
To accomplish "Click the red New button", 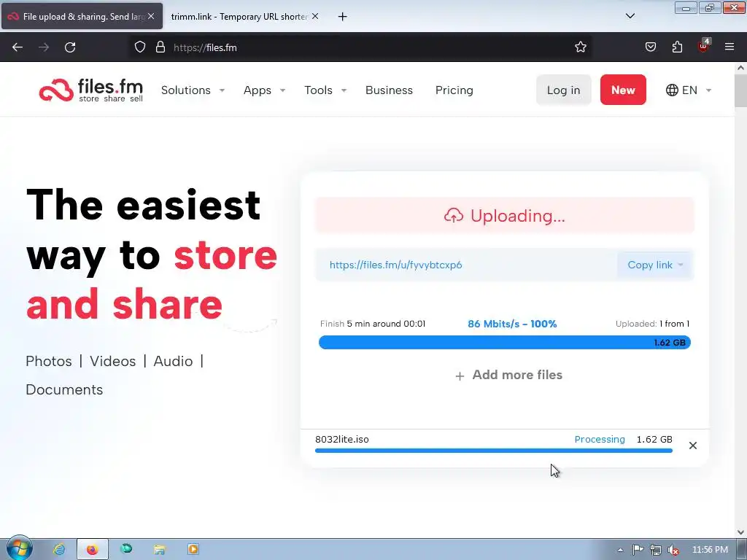I will (x=623, y=90).
